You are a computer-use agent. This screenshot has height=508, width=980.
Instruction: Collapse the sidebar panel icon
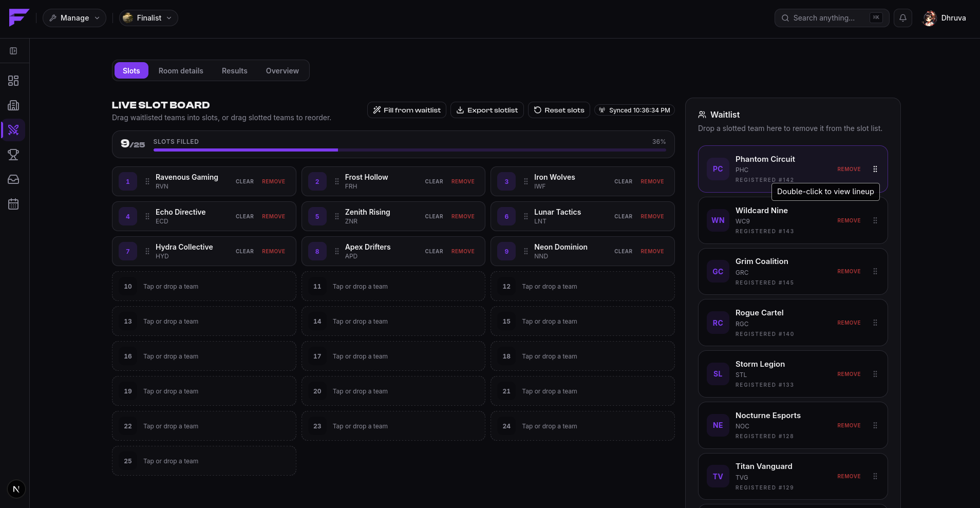[x=13, y=51]
